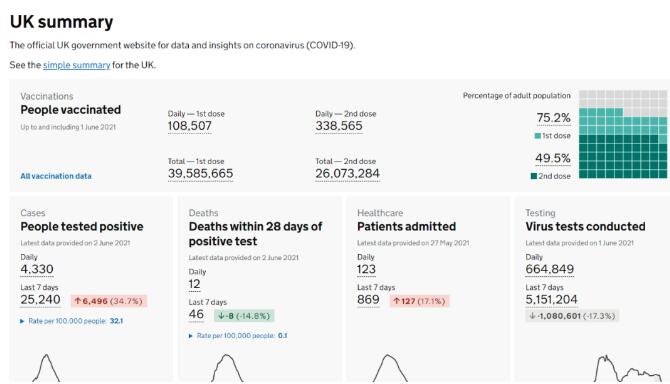The width and height of the screenshot is (670, 384).
Task: Expand Cases rate per 100,000 people
Action: point(72,321)
